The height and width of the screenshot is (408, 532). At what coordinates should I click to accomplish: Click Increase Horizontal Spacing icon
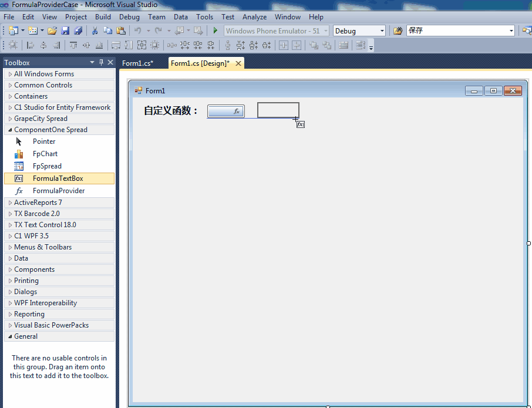pos(185,45)
